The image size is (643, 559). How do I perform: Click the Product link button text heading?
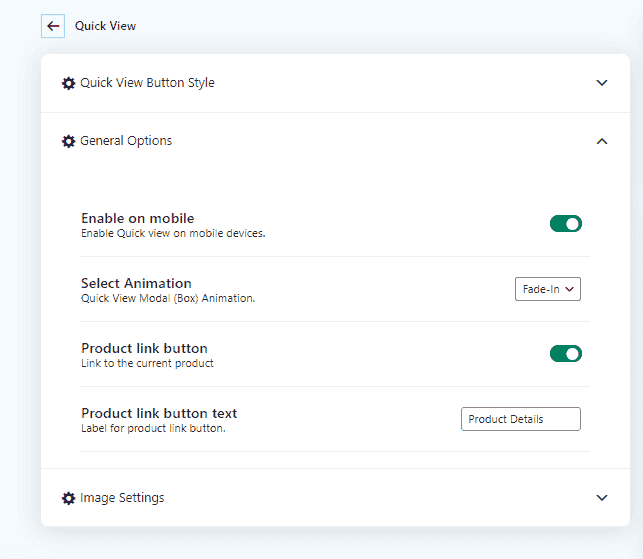(159, 413)
